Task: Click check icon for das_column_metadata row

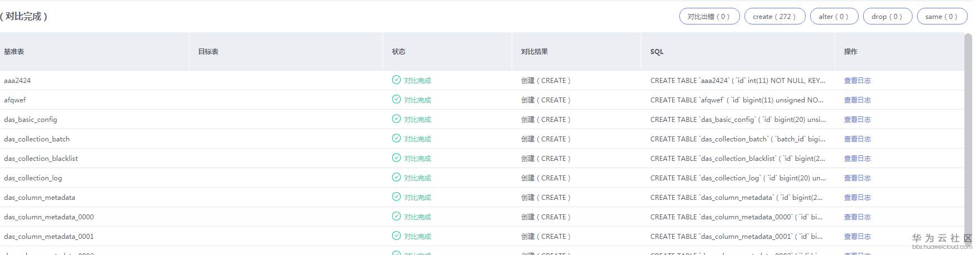Action: pyautogui.click(x=396, y=197)
